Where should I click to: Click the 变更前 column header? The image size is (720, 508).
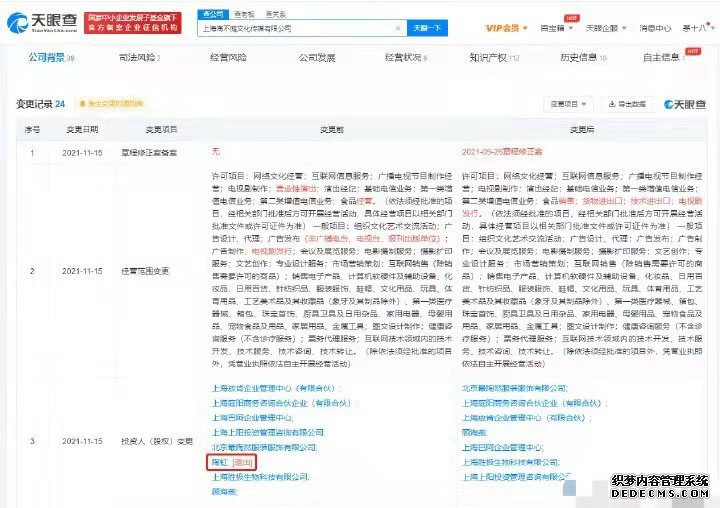(x=332, y=130)
